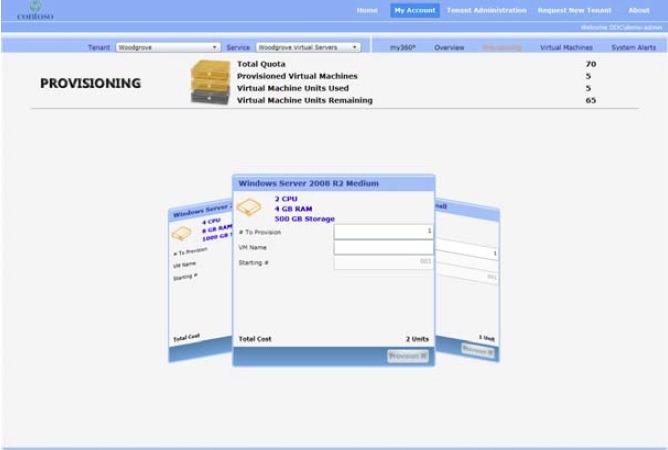The height and width of the screenshot is (450, 668).
Task: Click the '4 GB RAM' spec in Medium card
Action: click(x=294, y=208)
